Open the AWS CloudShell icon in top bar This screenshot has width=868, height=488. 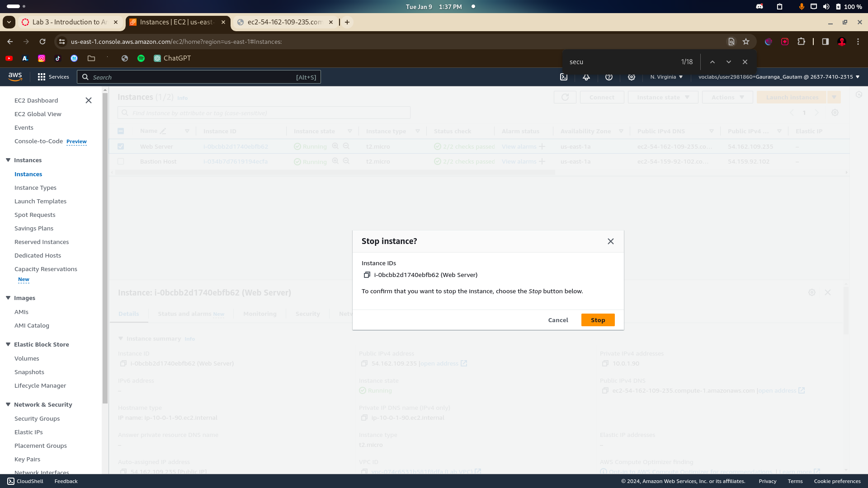click(564, 77)
